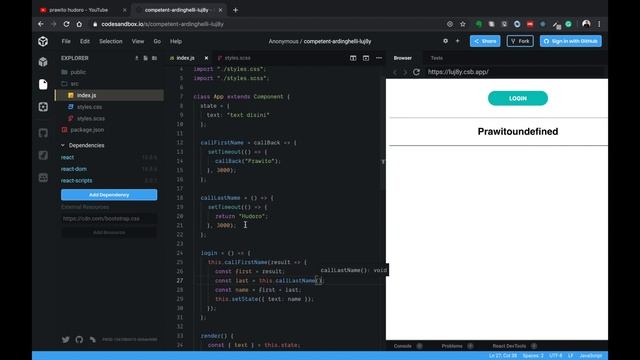
Task: Click the react-dom dependency
Action: click(74, 169)
